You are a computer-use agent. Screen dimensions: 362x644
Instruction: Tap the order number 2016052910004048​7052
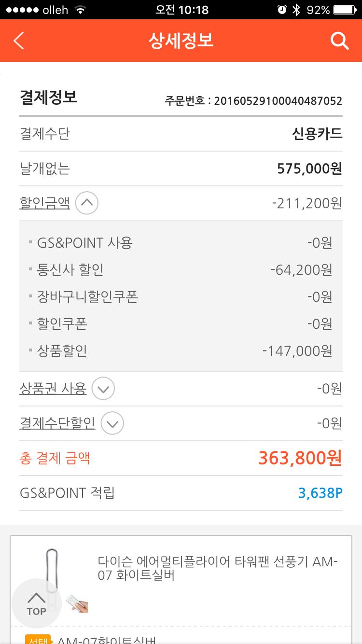278,101
